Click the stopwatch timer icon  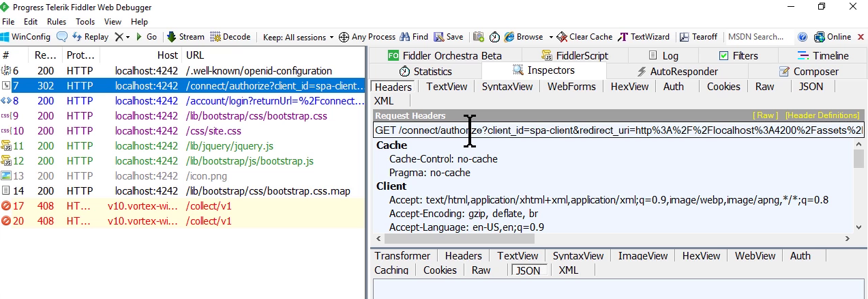tap(494, 37)
